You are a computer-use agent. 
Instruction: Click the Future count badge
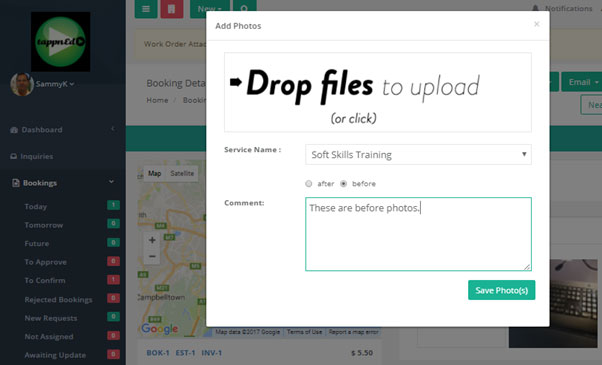(113, 242)
